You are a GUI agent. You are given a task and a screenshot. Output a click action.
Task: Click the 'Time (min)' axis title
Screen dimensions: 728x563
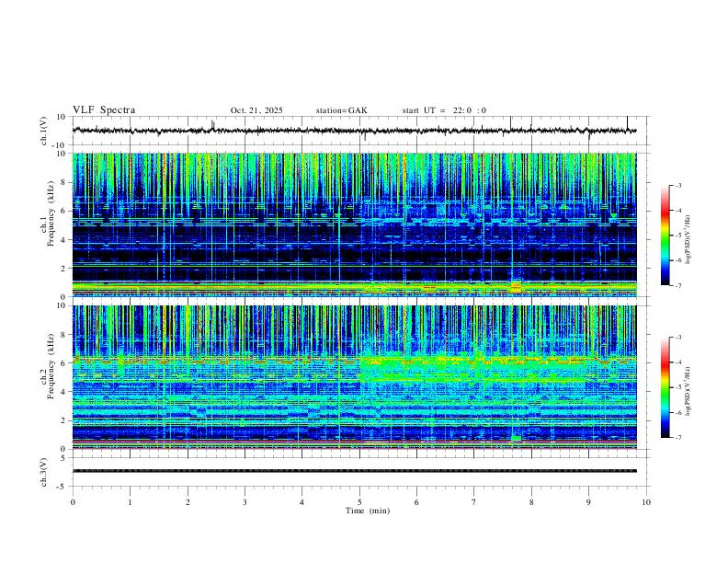pos(368,511)
